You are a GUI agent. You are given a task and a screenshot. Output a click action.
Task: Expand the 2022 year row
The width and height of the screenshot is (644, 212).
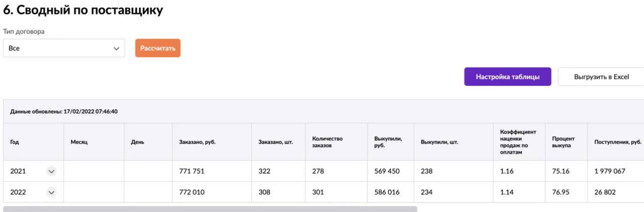coord(51,192)
